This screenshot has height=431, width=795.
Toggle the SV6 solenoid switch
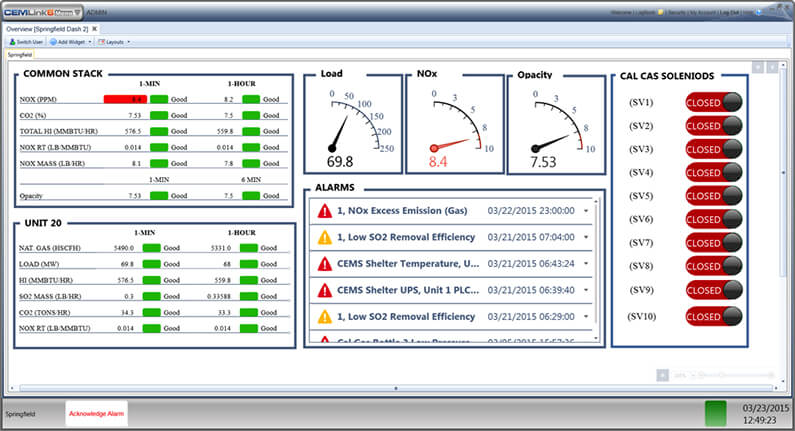click(x=714, y=219)
